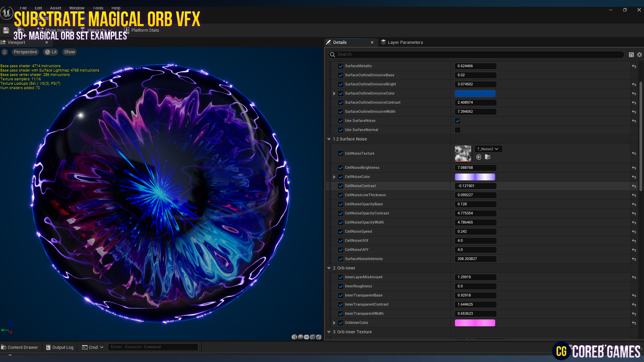
Task: Collapse the 1.2 Surface Noise section
Action: tap(329, 139)
